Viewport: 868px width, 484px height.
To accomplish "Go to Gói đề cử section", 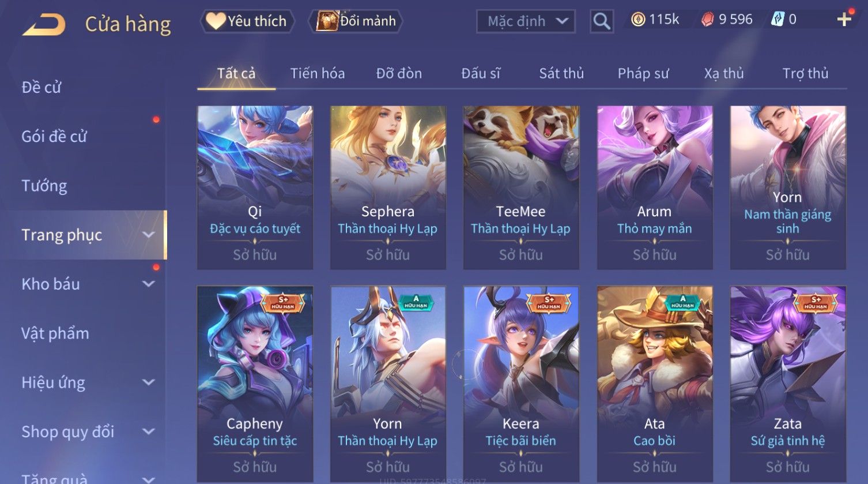I will click(54, 137).
